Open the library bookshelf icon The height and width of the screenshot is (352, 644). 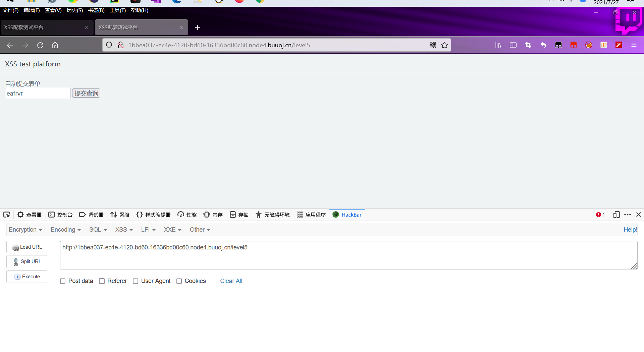pyautogui.click(x=498, y=45)
